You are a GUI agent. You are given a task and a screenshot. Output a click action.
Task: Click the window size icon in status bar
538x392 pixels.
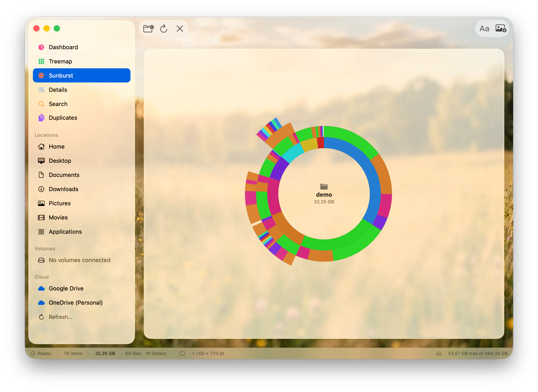pos(182,354)
